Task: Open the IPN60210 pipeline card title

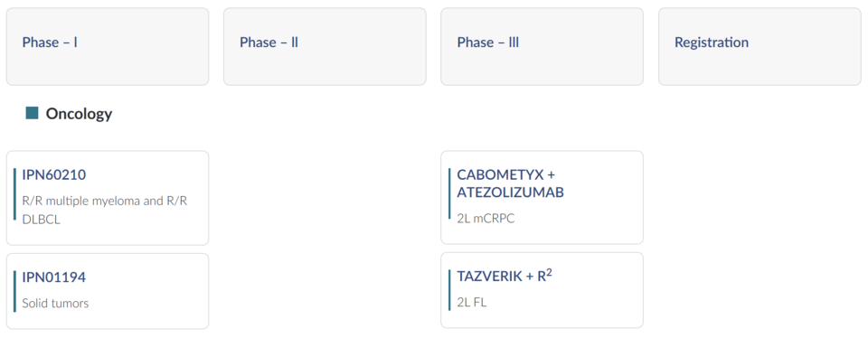Action: click(x=54, y=174)
